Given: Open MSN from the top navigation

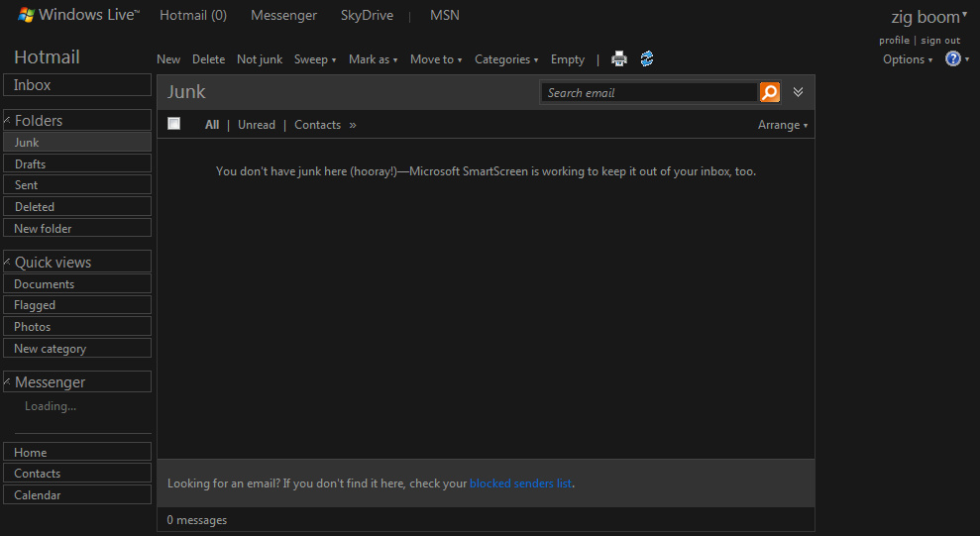Looking at the screenshot, I should [444, 15].
